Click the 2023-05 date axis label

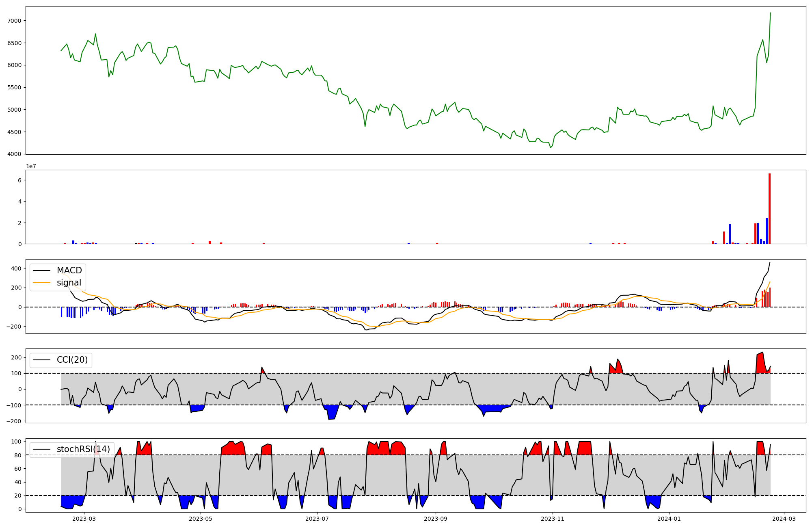click(x=201, y=519)
